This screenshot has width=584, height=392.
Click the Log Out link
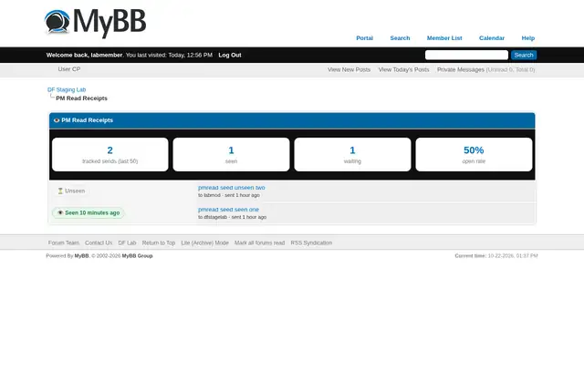[230, 55]
